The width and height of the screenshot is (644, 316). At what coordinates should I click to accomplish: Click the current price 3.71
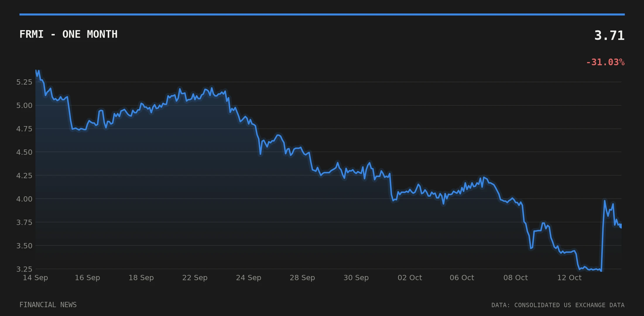click(x=609, y=36)
